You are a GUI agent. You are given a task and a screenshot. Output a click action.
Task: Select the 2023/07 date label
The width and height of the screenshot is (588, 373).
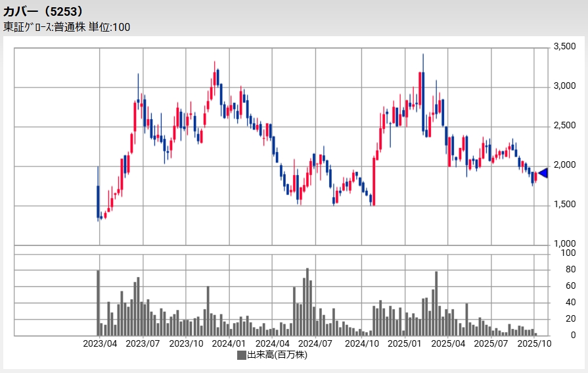click(x=143, y=343)
